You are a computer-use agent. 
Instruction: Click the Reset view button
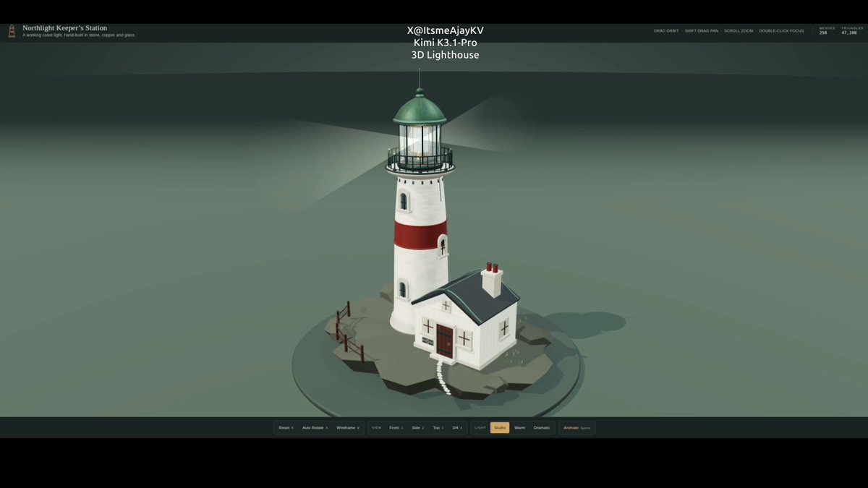[x=286, y=428]
